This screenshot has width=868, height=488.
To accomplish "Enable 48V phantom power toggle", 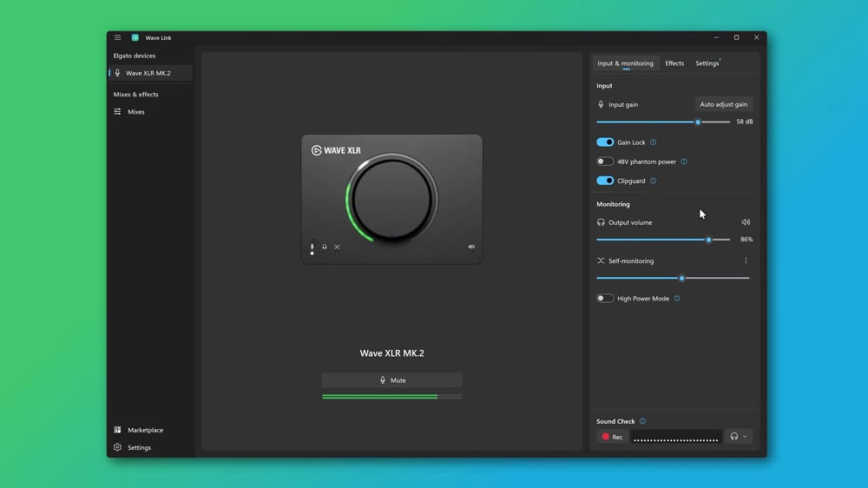I will [x=605, y=162].
